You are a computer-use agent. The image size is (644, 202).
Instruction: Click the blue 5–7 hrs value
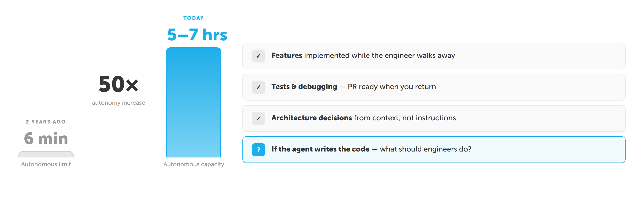point(197,34)
